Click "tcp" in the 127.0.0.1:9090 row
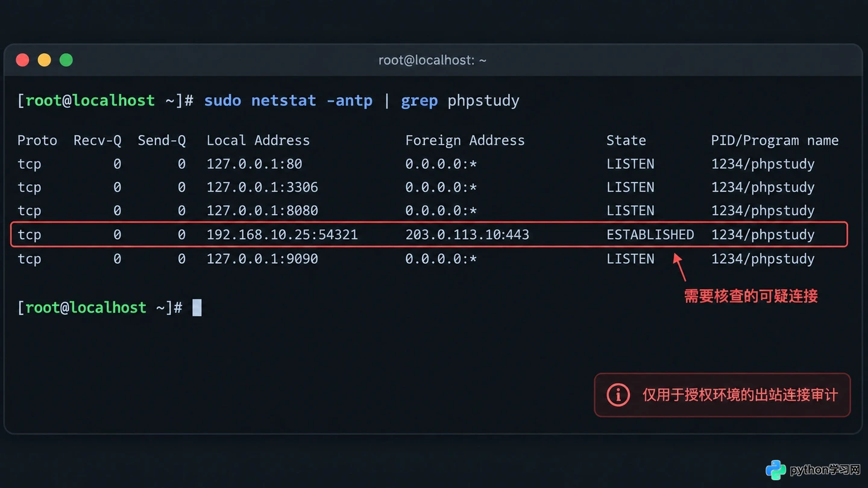This screenshot has width=868, height=488. (x=30, y=259)
